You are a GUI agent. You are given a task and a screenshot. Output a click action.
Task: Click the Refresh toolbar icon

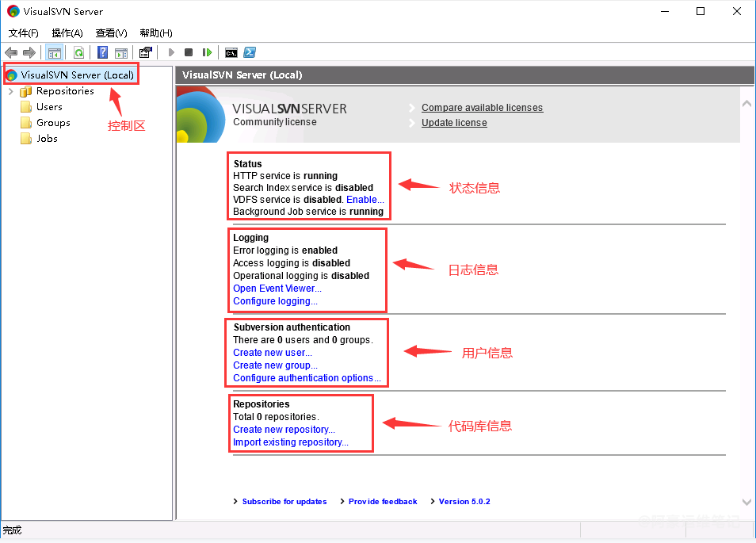(x=78, y=52)
